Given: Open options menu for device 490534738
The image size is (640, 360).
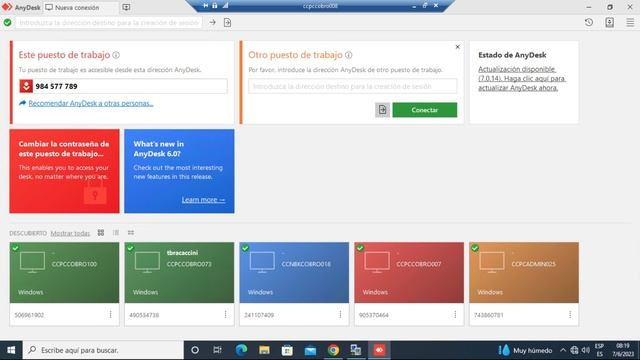Looking at the screenshot, I should [225, 314].
